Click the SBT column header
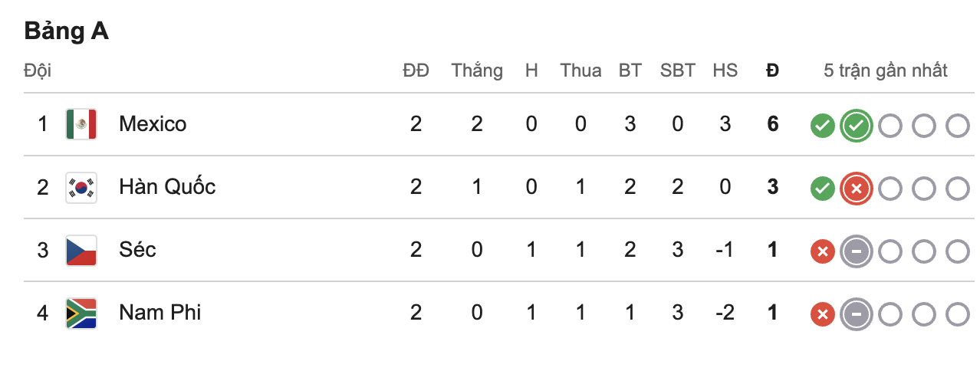The width and height of the screenshot is (980, 371). click(x=678, y=71)
